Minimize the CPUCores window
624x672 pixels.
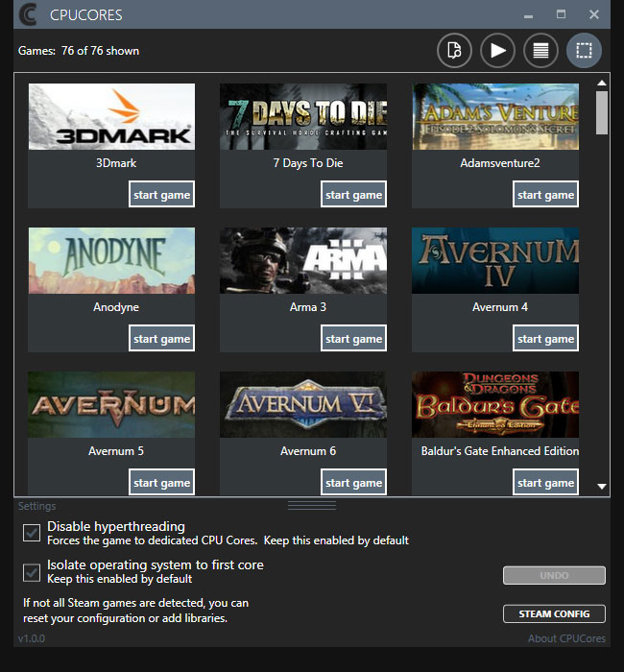(528, 15)
